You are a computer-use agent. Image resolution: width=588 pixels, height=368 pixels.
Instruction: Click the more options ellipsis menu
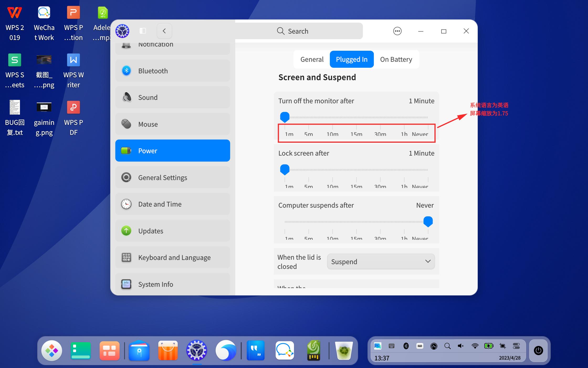tap(397, 31)
